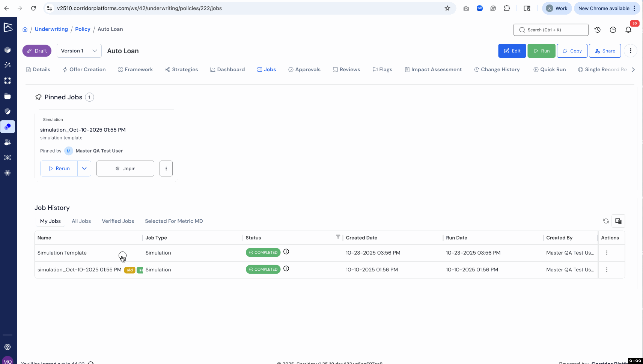The width and height of the screenshot is (643, 364).
Task: Click the home icon in breadcrumb
Action: pyautogui.click(x=25, y=29)
